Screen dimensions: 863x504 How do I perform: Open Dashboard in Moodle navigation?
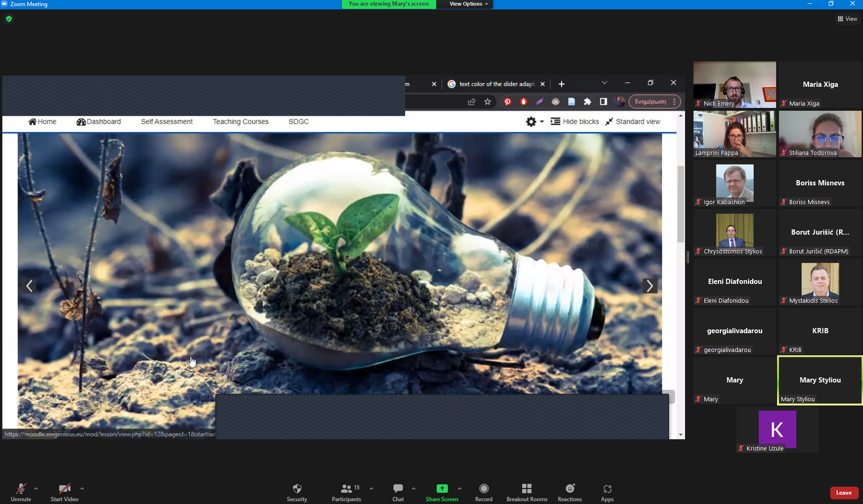click(x=99, y=122)
